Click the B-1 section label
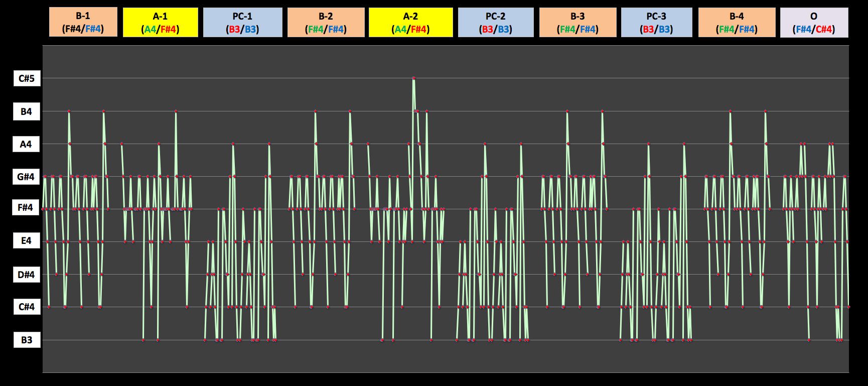 (83, 22)
